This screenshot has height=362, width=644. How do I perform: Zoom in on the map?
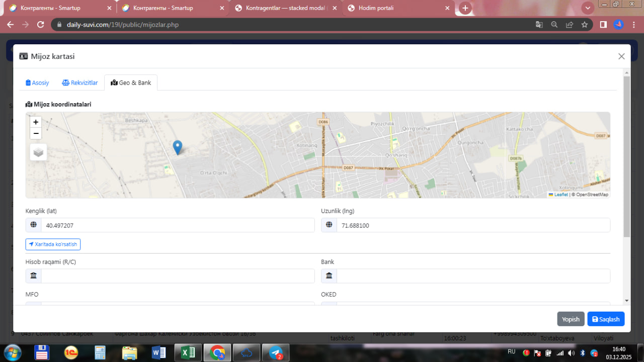tap(36, 122)
